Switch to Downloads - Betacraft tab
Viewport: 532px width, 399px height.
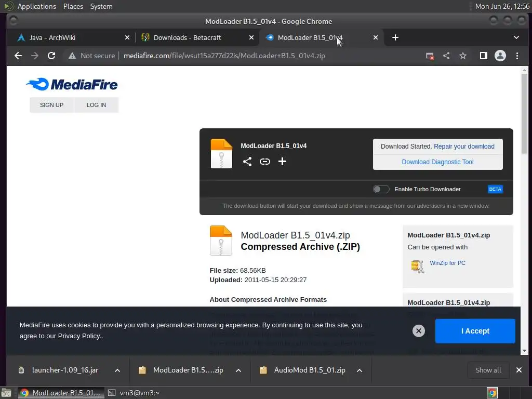point(197,37)
